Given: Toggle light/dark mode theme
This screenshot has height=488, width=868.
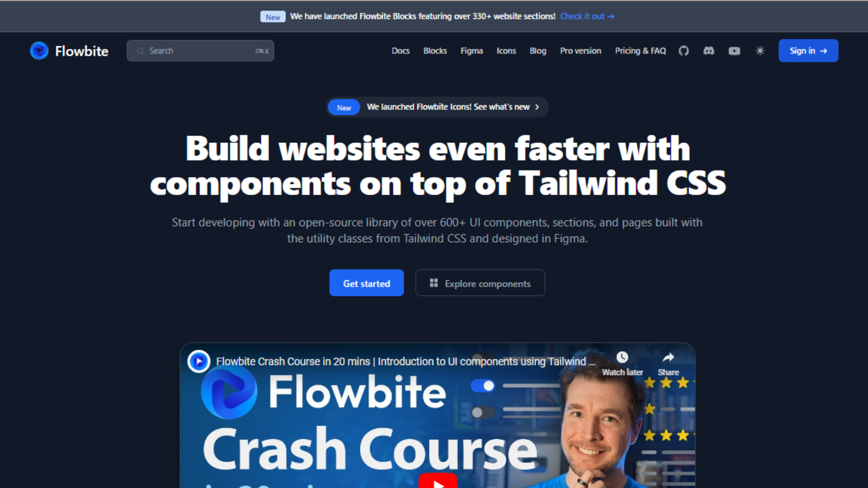Looking at the screenshot, I should [760, 51].
